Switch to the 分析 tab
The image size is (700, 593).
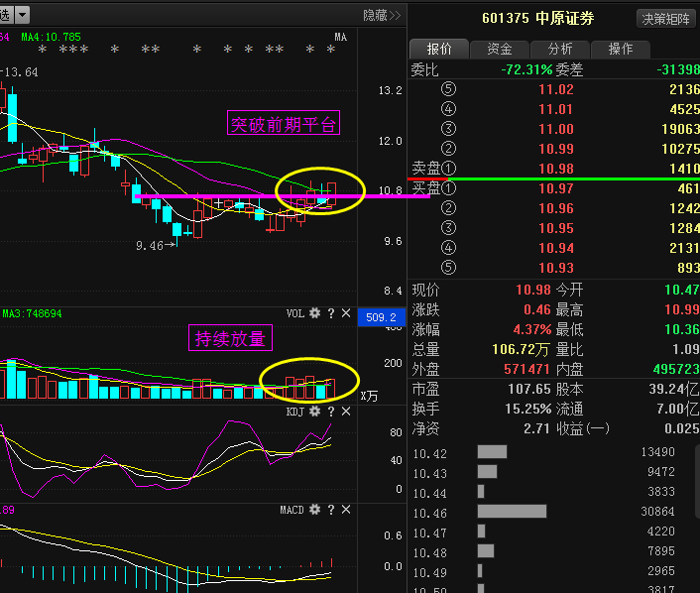pyautogui.click(x=560, y=49)
